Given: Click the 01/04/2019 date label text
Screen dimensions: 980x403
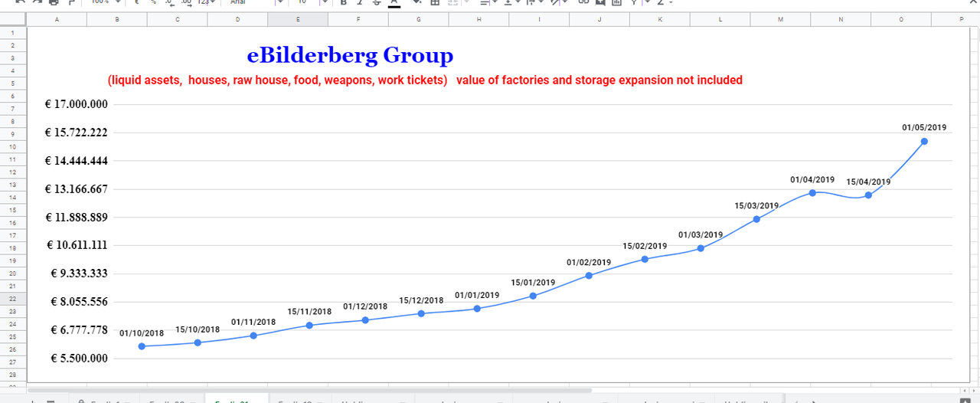Looking at the screenshot, I should [x=812, y=180].
